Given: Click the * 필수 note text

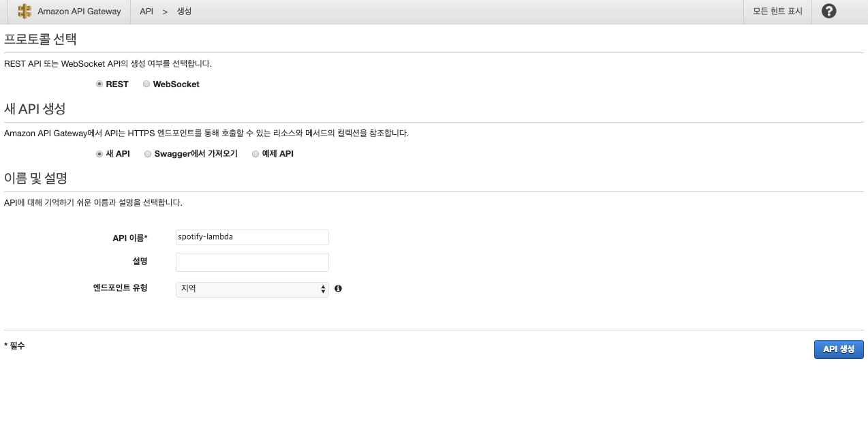Looking at the screenshot, I should pos(14,346).
